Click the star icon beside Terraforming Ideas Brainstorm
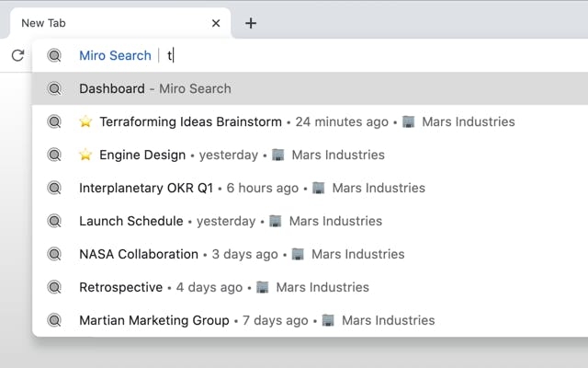Viewport: 588px width, 368px height. pyautogui.click(x=85, y=121)
